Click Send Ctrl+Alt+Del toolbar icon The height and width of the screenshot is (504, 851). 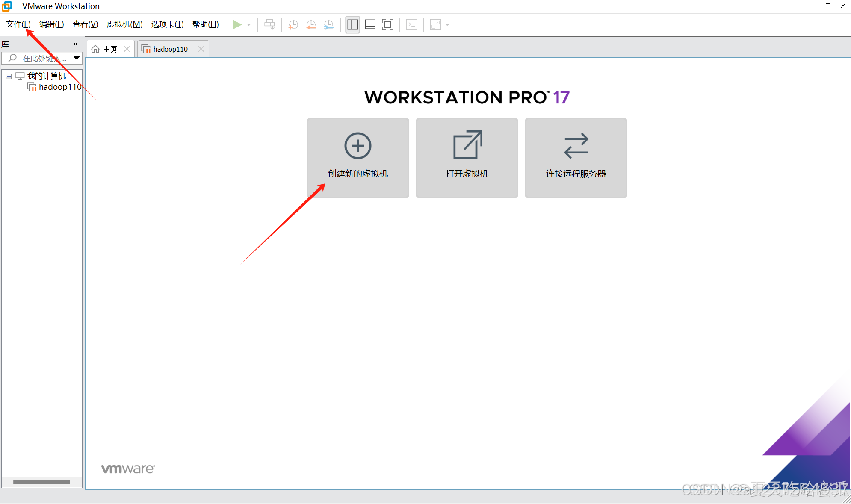[x=269, y=24]
